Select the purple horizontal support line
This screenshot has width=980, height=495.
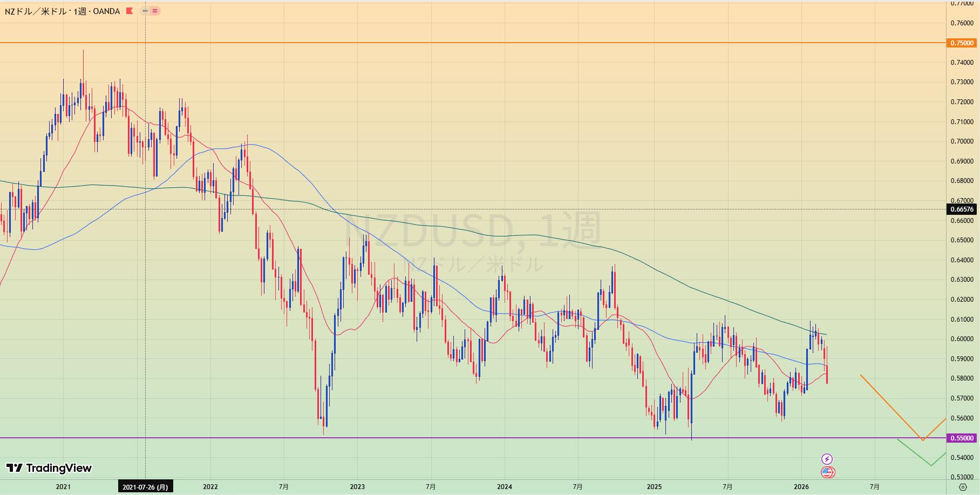[x=486, y=438]
